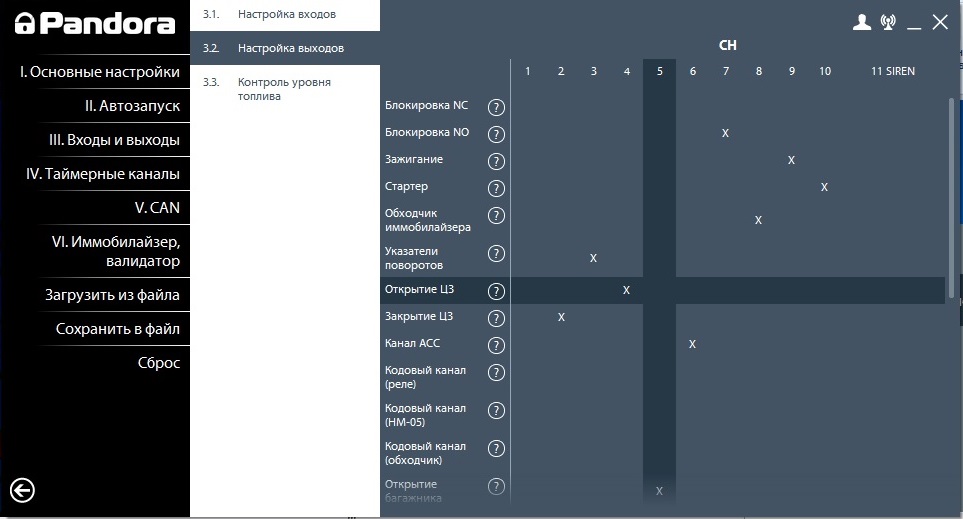Toggle Закрытие ЦЗ mark on channel 2
The height and width of the screenshot is (519, 963).
pos(561,317)
